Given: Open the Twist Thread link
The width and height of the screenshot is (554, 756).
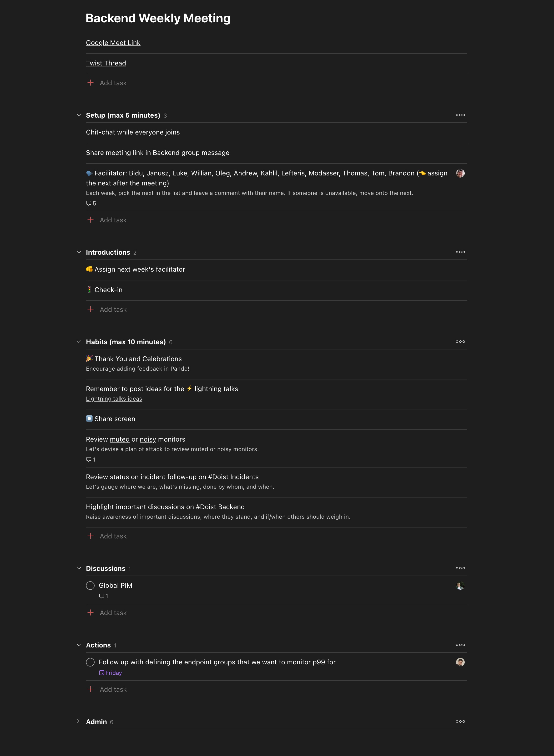Looking at the screenshot, I should pyautogui.click(x=106, y=63).
